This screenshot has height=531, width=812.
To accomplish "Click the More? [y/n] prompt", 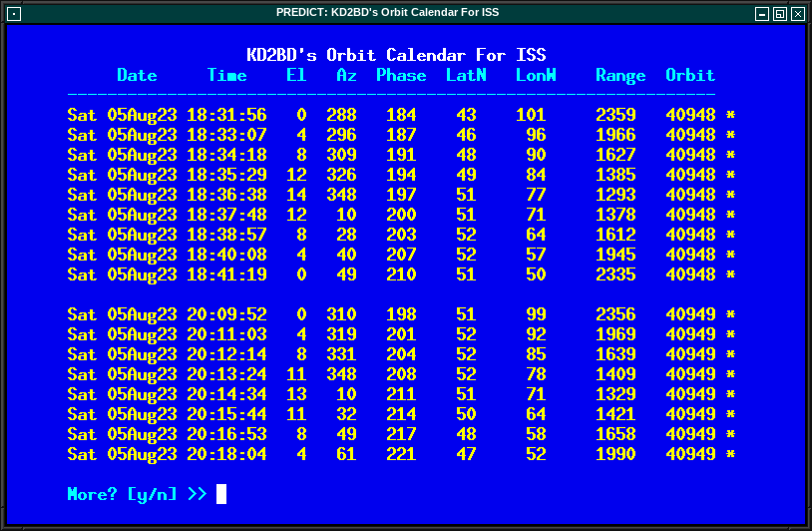I will [x=137, y=494].
